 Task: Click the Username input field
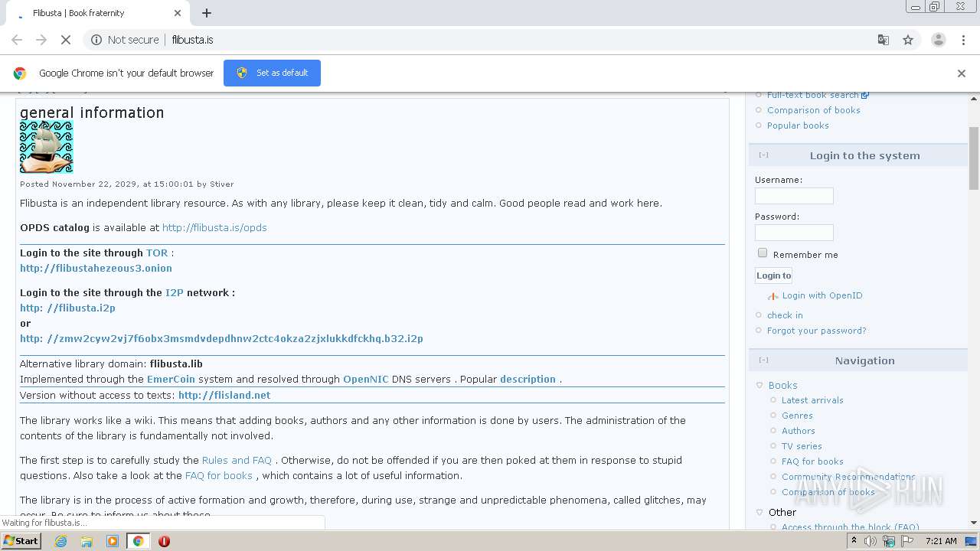point(794,196)
